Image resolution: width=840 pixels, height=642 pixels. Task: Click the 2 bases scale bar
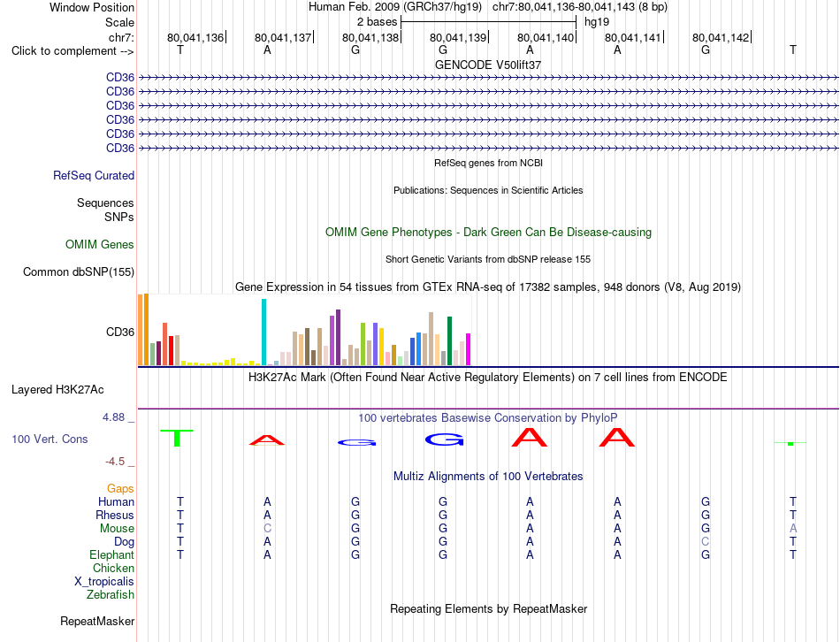(488, 22)
